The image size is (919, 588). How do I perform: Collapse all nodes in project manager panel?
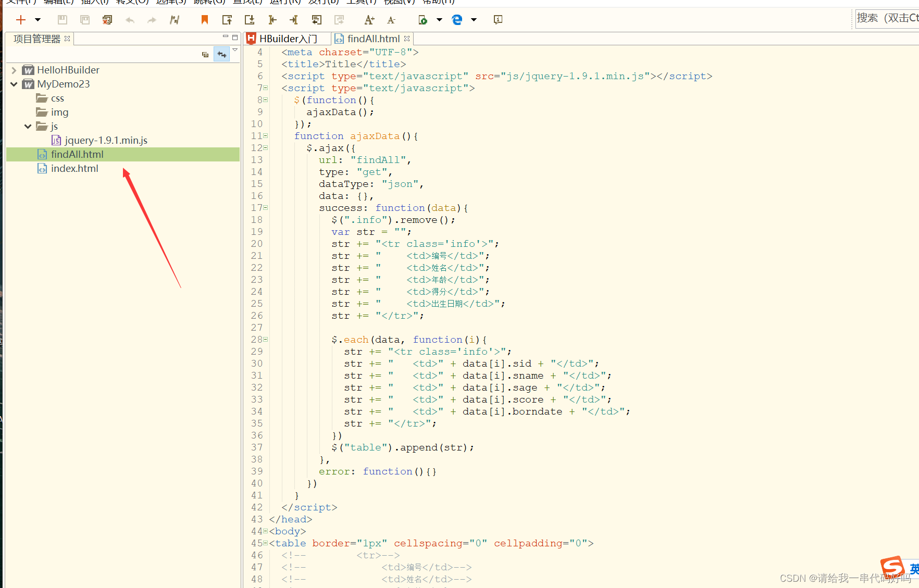click(205, 54)
